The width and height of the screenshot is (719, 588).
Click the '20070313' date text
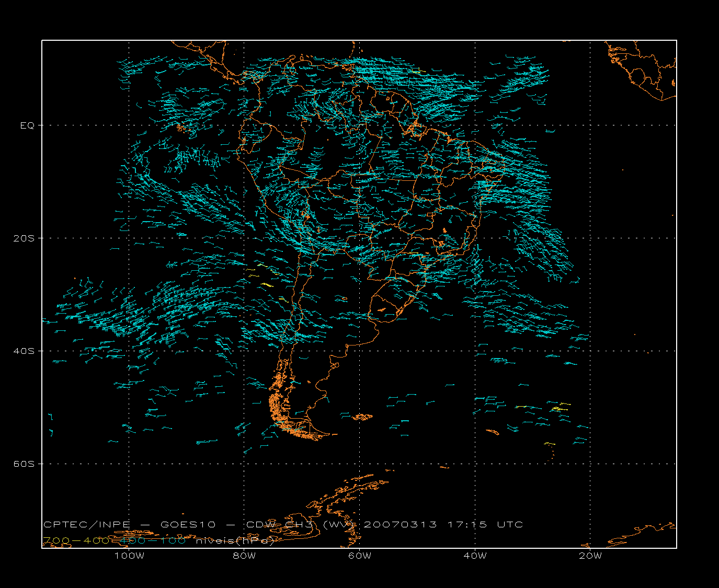coord(400,524)
